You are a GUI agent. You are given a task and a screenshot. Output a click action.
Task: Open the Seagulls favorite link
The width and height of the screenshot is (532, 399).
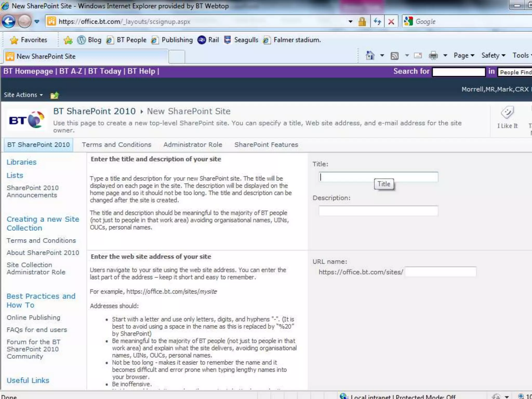241,40
